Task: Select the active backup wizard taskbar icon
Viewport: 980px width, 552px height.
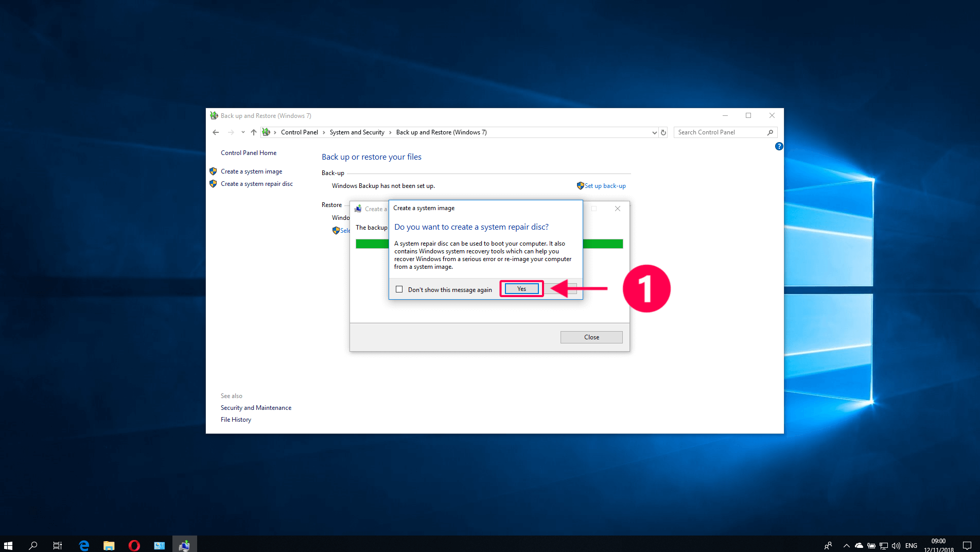Action: coord(184,545)
